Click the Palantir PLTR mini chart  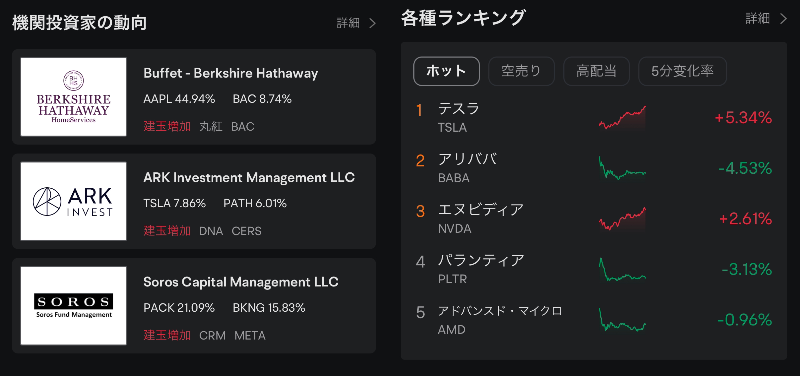point(622,269)
